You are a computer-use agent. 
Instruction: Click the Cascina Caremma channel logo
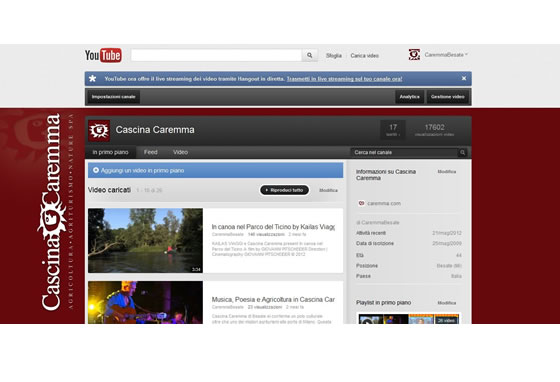99,131
